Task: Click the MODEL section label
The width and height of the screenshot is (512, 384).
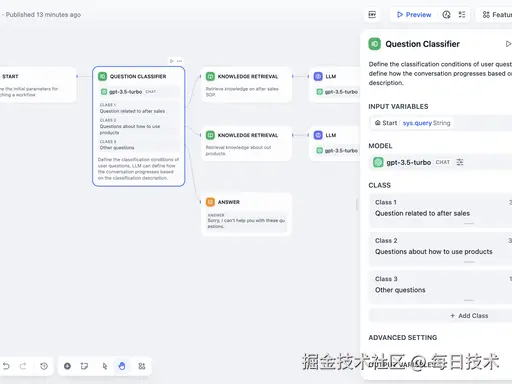Action: coord(380,146)
